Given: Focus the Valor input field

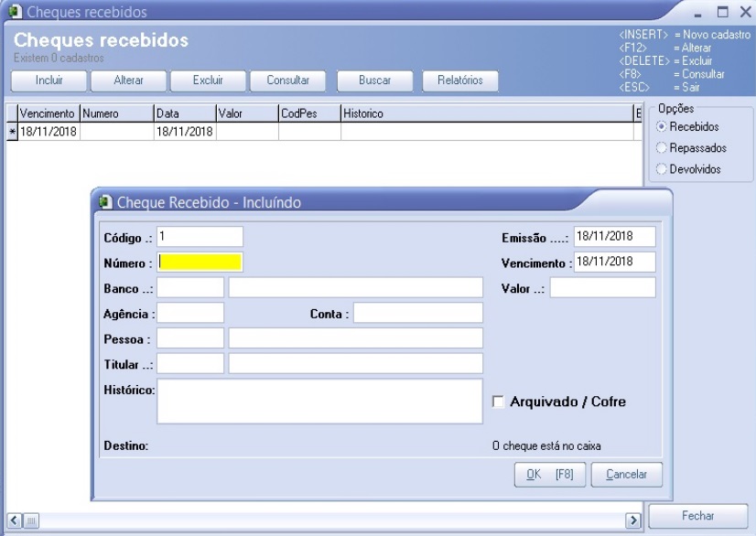Looking at the screenshot, I should (602, 288).
